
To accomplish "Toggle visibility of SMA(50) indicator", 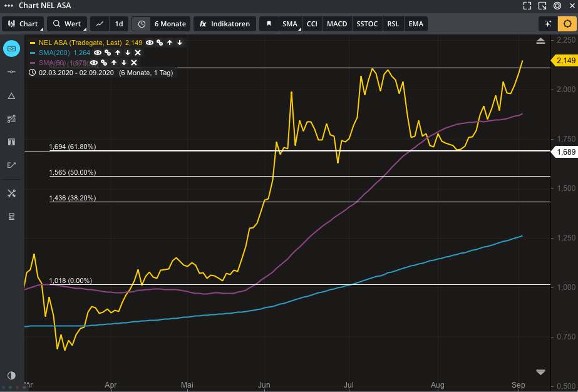I will point(94,63).
